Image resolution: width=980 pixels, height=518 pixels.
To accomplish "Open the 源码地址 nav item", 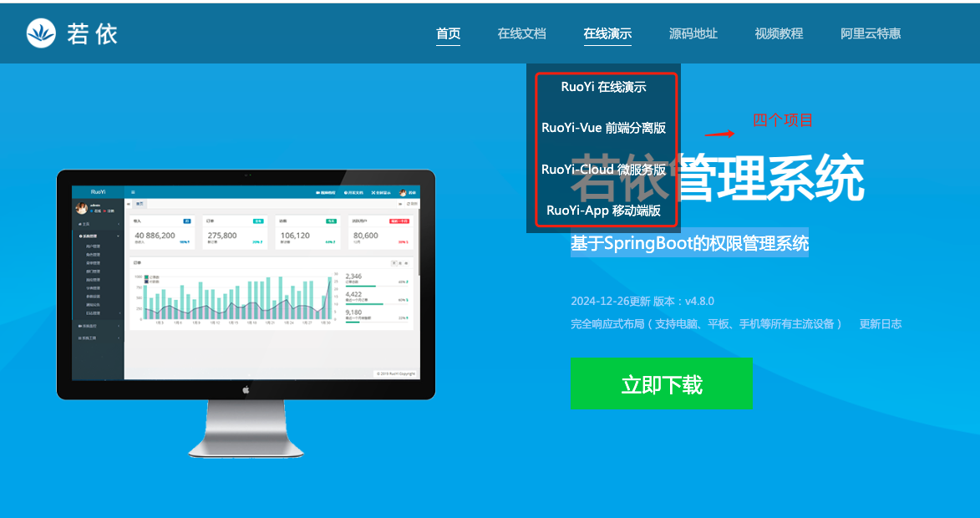I will [x=693, y=33].
